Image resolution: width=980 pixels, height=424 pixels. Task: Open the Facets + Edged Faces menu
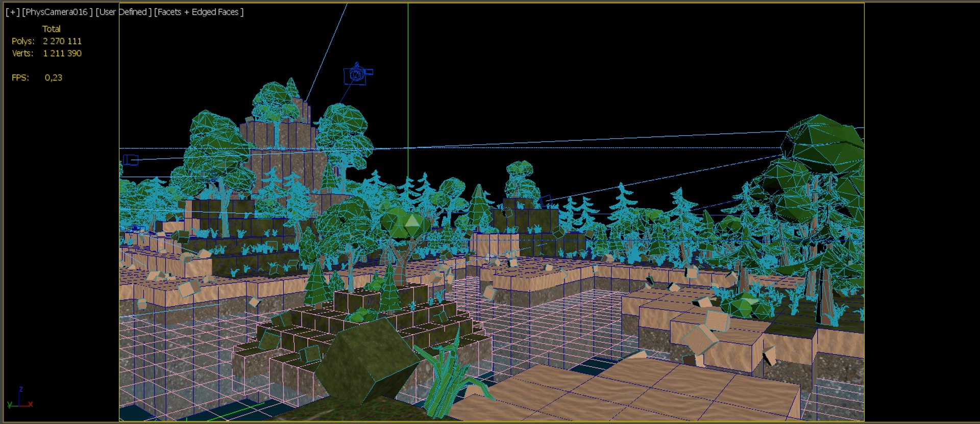tap(200, 12)
